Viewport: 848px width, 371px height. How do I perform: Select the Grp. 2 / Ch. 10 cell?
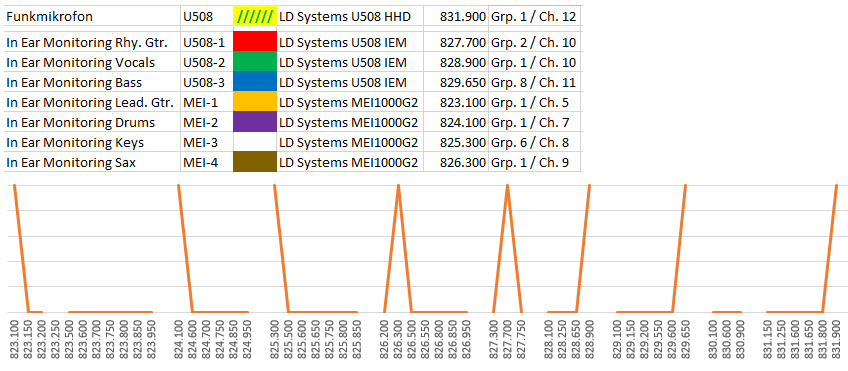(535, 42)
